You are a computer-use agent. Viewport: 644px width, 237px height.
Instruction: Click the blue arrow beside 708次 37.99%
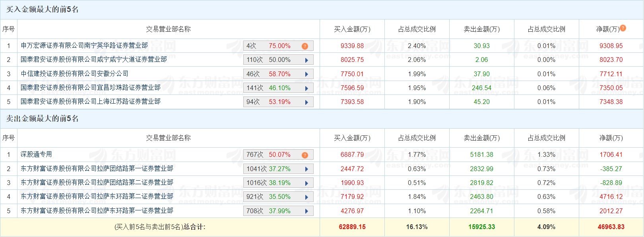point(306,211)
